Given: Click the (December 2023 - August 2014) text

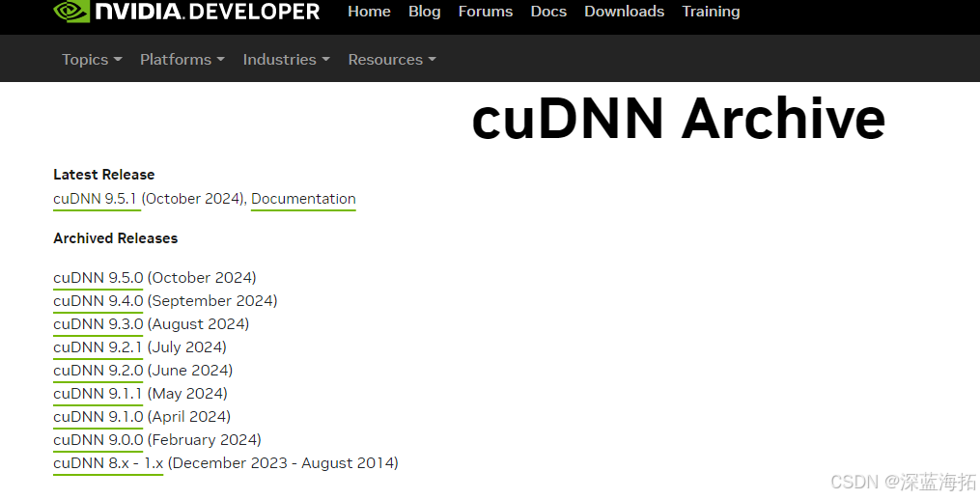Looking at the screenshot, I should [x=283, y=462].
